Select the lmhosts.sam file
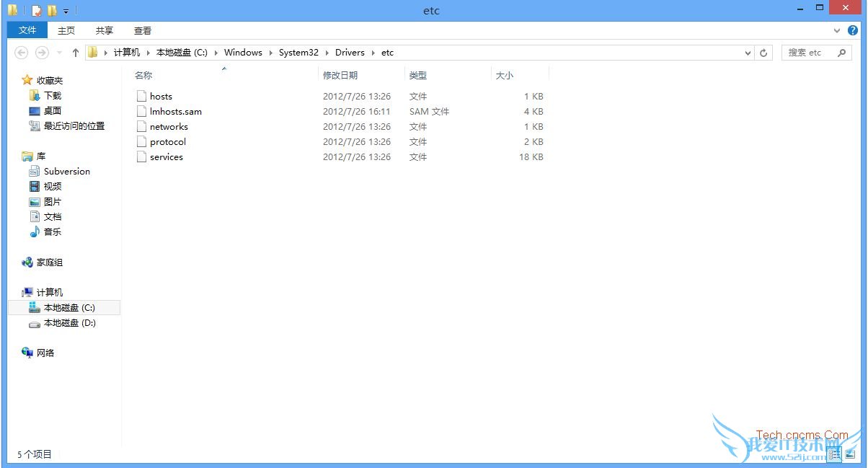 tap(175, 112)
